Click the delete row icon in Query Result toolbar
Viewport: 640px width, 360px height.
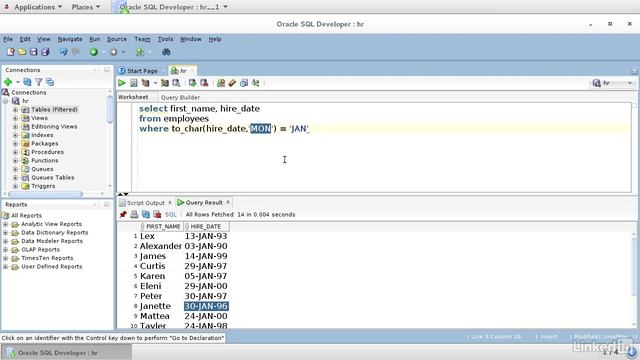157,214
